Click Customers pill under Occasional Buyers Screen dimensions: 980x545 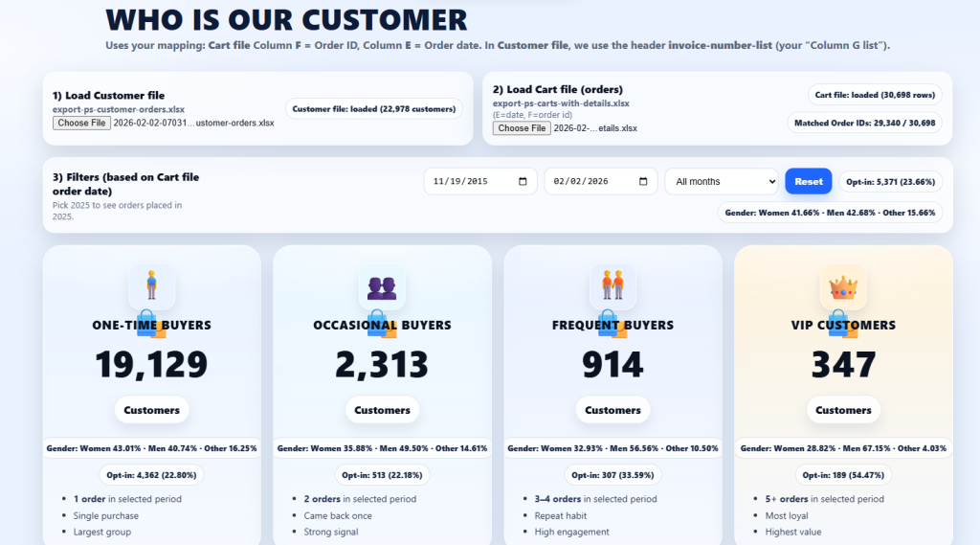click(x=382, y=410)
